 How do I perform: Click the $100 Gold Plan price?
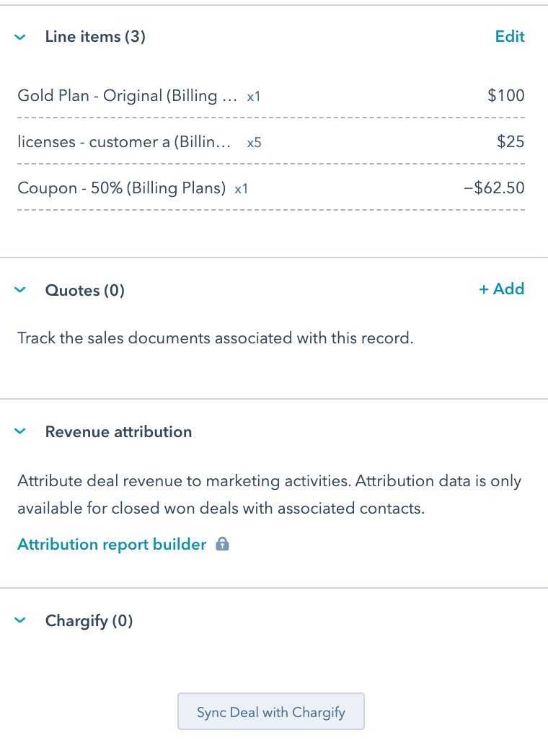tap(506, 96)
